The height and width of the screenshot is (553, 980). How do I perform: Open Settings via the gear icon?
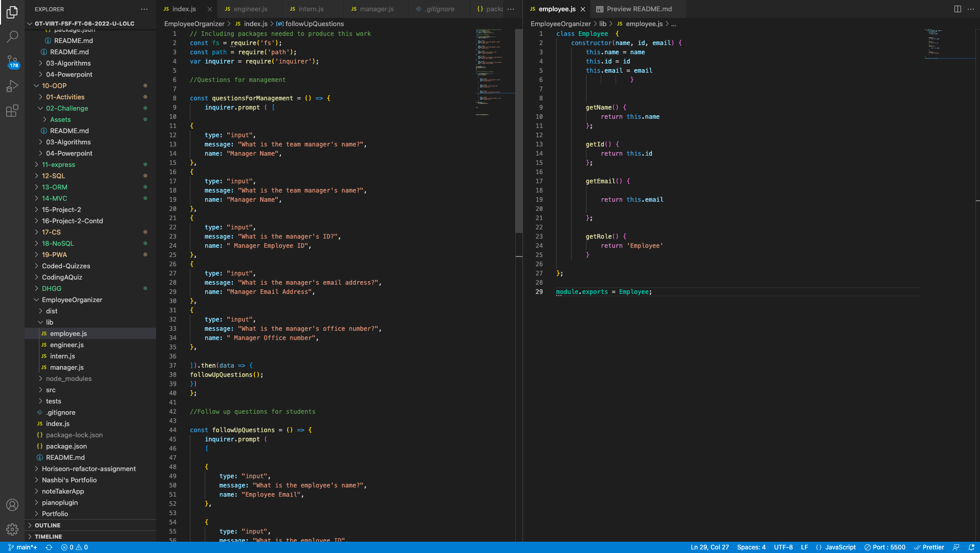[12, 529]
